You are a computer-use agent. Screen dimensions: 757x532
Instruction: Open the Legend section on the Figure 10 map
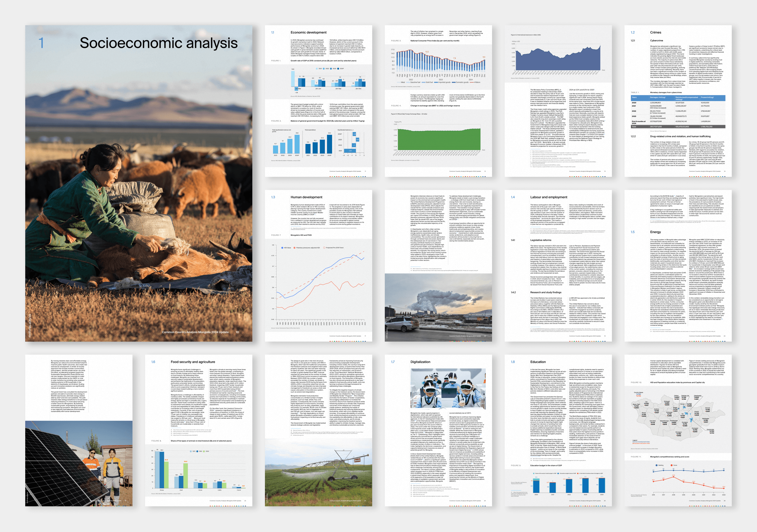coord(635,440)
